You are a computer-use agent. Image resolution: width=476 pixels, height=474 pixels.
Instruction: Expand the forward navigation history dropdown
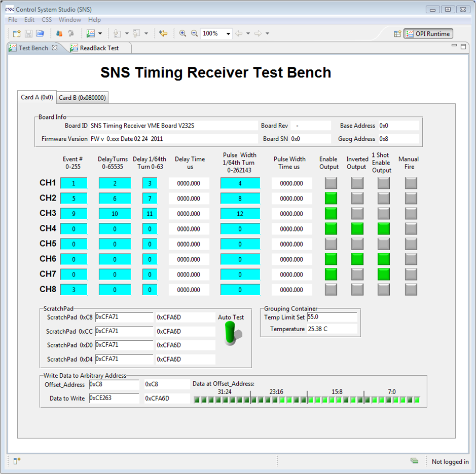[267, 34]
